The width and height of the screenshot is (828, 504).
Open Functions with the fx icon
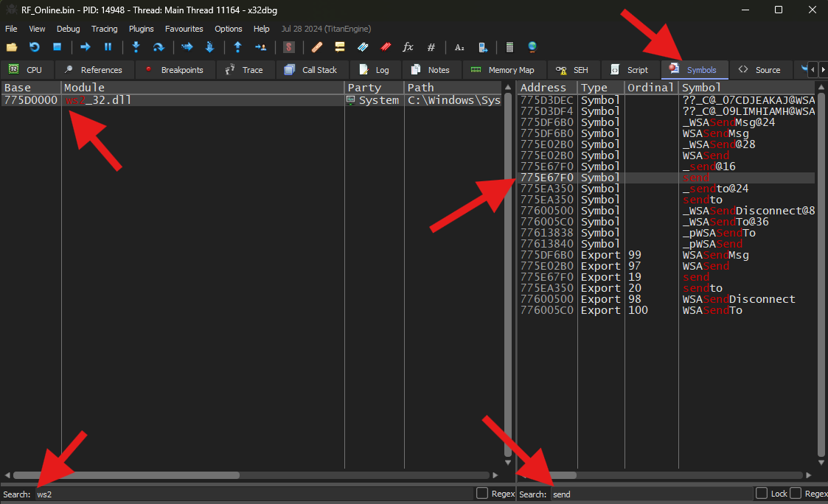coord(408,47)
